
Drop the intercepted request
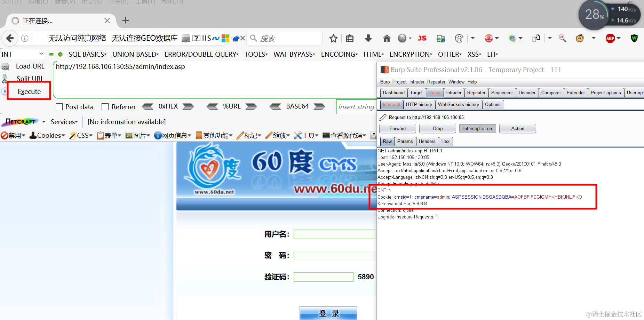tap(438, 129)
